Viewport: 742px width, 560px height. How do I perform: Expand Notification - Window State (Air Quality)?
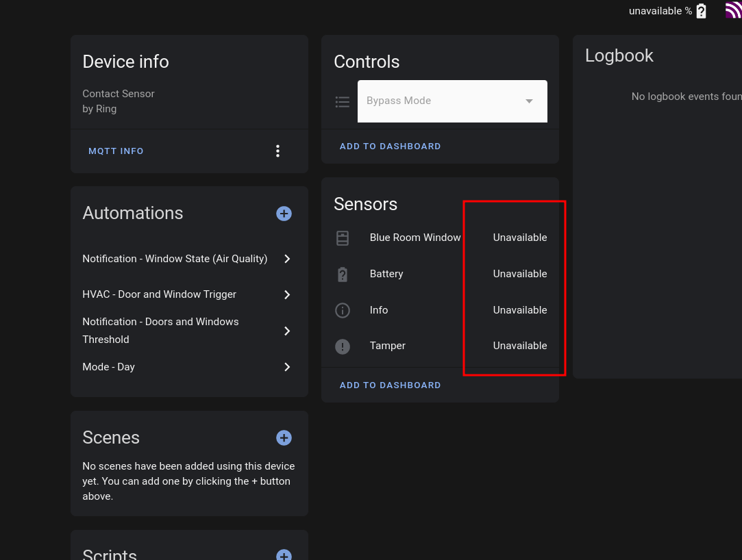(x=287, y=259)
